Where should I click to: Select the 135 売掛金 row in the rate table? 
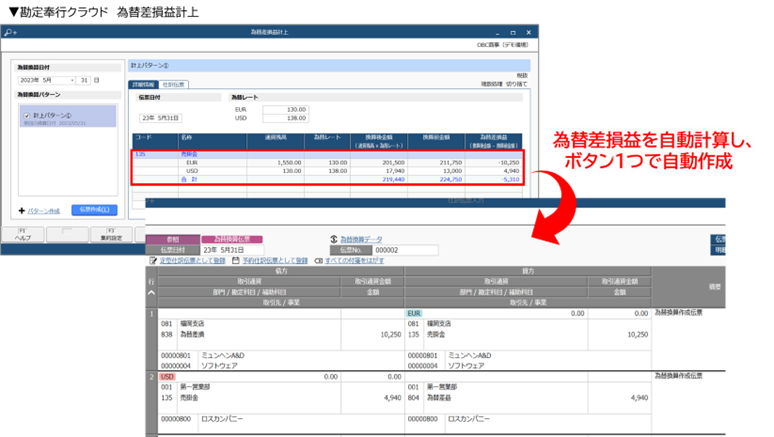[327, 155]
